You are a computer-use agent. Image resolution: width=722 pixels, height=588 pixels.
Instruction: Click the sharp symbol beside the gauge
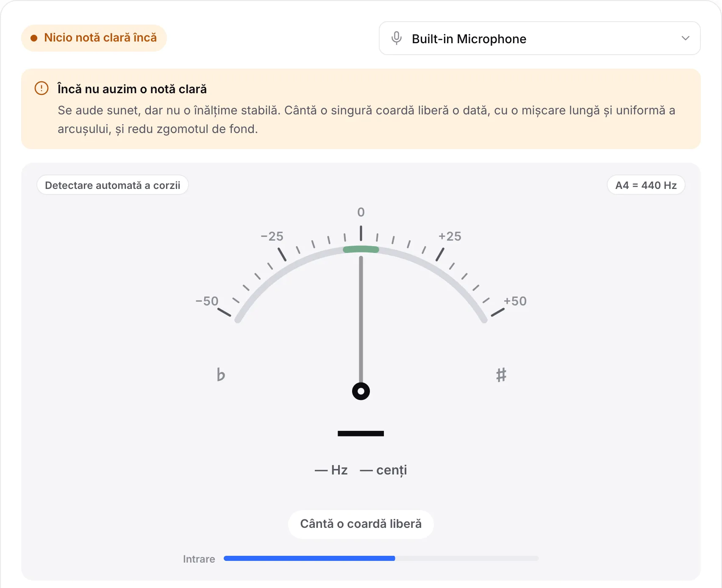click(501, 375)
